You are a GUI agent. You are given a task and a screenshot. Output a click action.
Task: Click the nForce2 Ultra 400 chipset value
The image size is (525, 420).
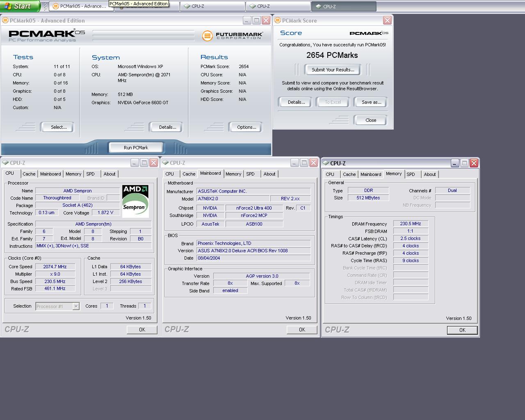click(254, 208)
